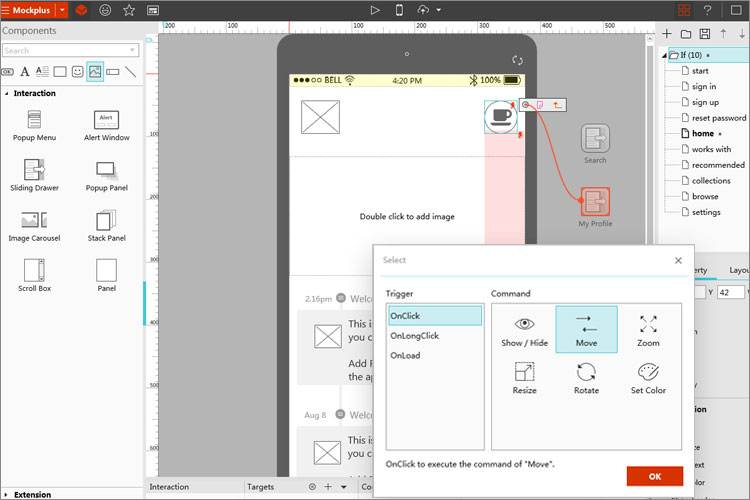The height and width of the screenshot is (500, 750).
Task: Select the Resize command icon
Action: (524, 378)
